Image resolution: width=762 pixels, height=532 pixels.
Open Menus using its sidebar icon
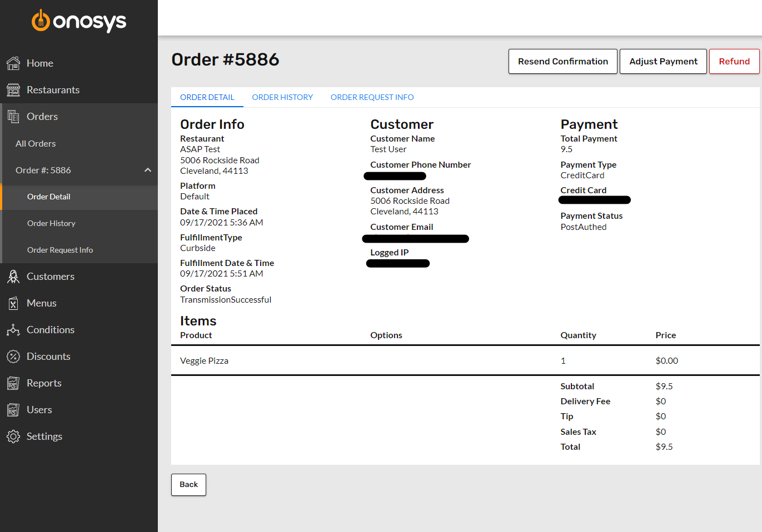13,303
